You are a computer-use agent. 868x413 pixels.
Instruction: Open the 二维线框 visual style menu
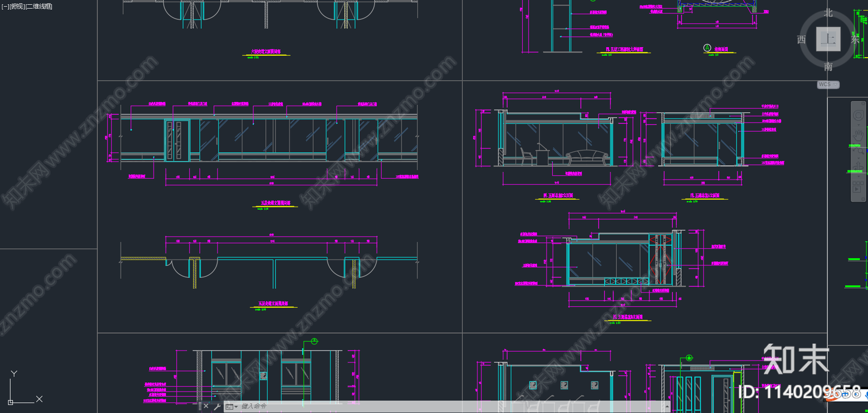39,7
